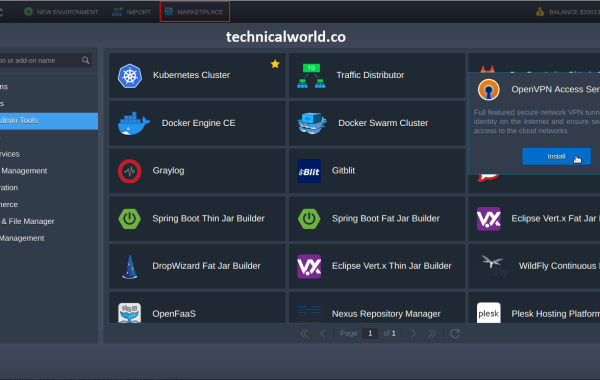
Task: Click Spring Boot Thin Jar Builder icon
Action: (x=129, y=219)
